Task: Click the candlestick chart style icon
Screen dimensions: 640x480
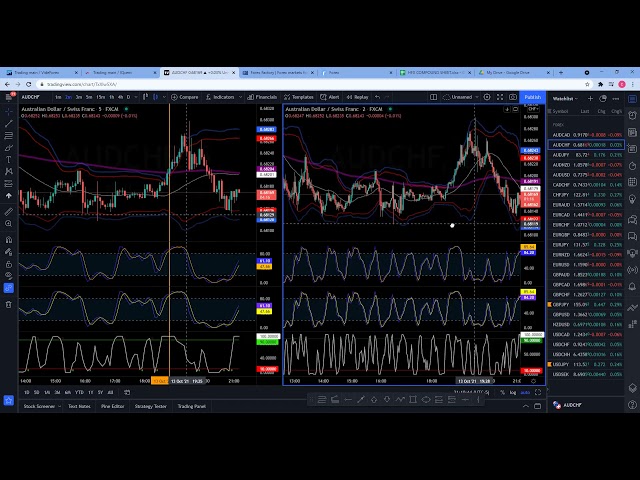Action: (x=156, y=97)
